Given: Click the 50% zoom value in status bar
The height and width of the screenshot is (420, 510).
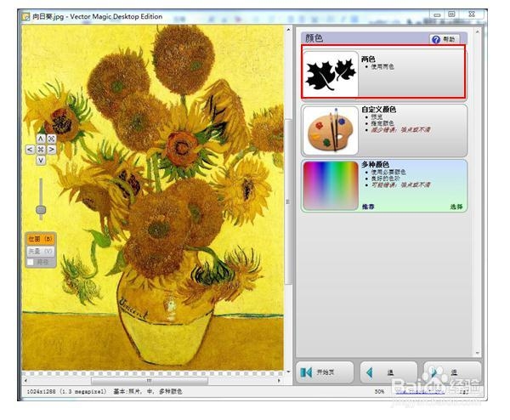Looking at the screenshot, I should 379,391.
